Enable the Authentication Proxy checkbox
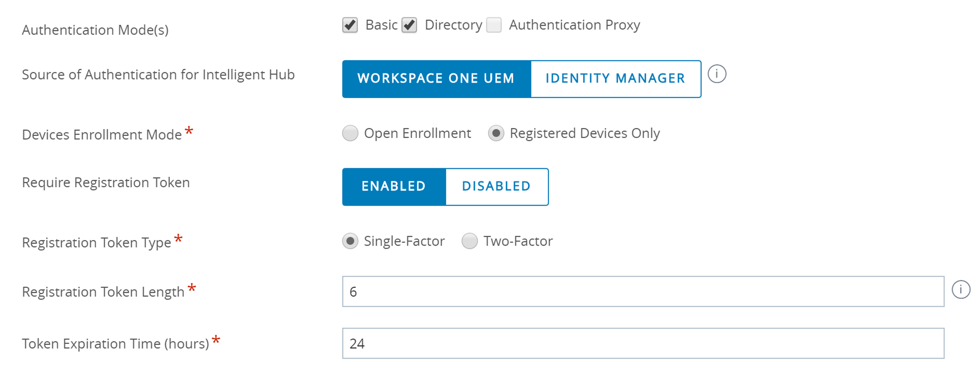The height and width of the screenshot is (377, 980). coord(494,25)
